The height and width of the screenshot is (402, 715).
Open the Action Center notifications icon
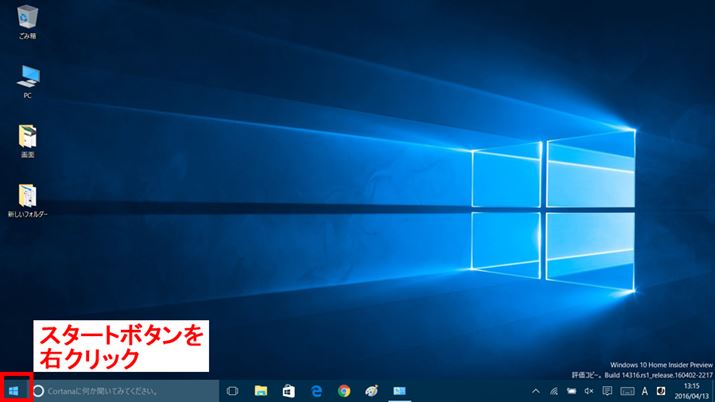[607, 391]
